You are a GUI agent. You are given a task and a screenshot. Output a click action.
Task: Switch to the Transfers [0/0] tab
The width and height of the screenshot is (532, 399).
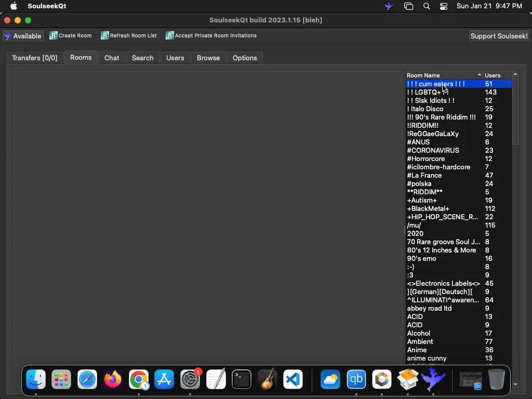coord(35,58)
